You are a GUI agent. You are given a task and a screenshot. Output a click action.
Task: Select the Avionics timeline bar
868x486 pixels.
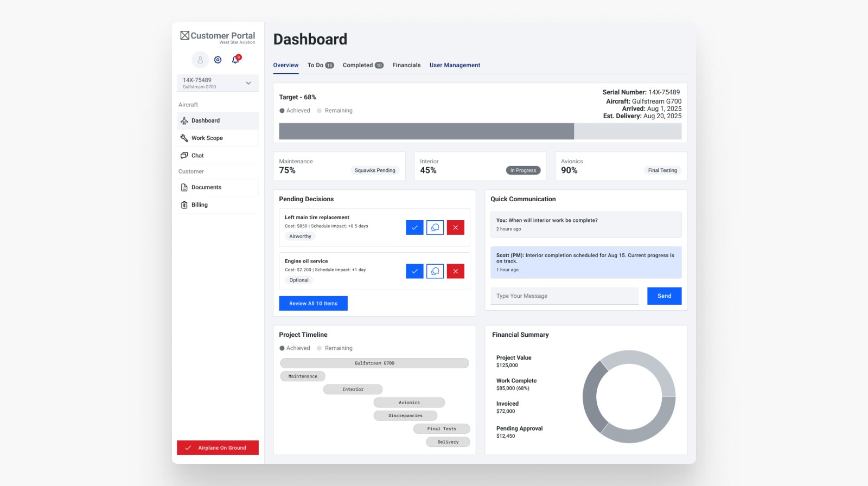[x=409, y=402]
